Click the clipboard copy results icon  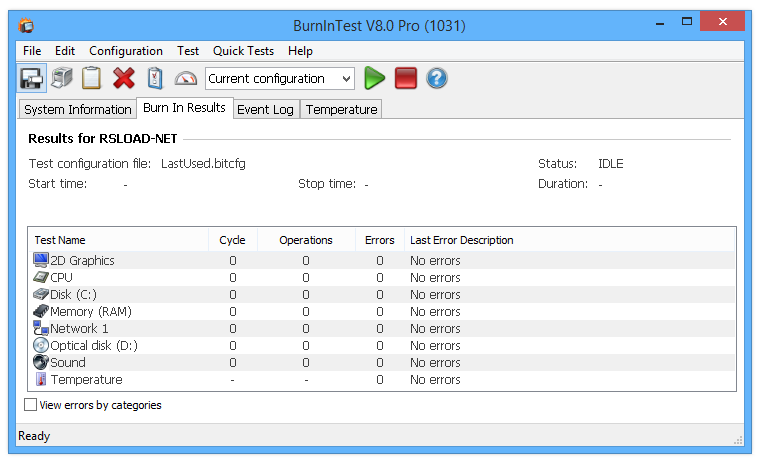92,78
